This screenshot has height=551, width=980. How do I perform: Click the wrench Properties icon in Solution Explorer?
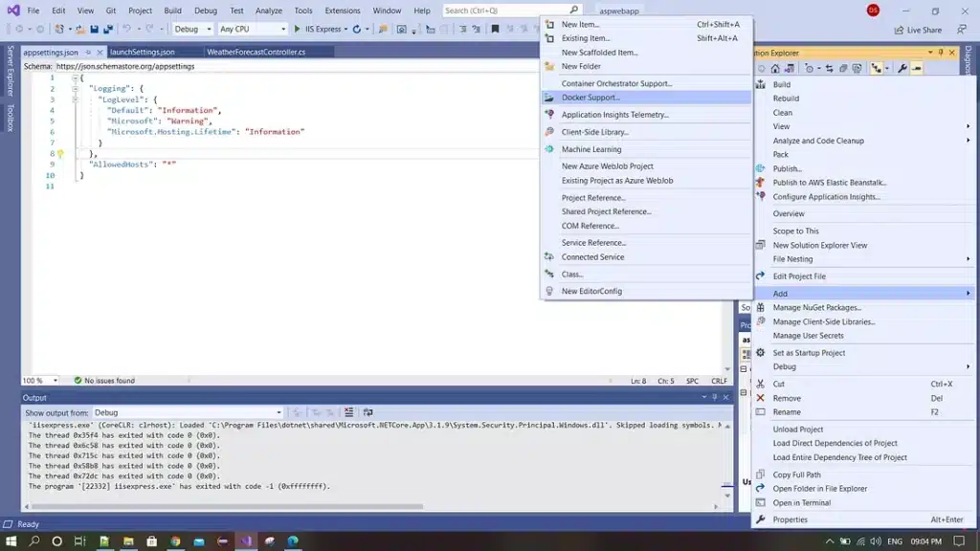tap(902, 69)
